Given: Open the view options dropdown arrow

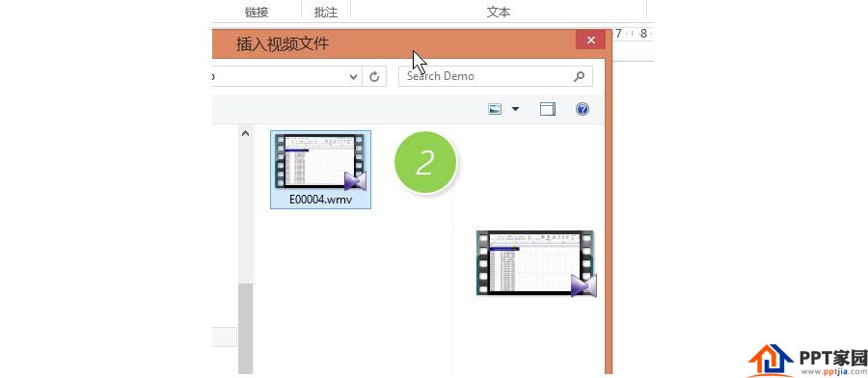Looking at the screenshot, I should [x=515, y=109].
